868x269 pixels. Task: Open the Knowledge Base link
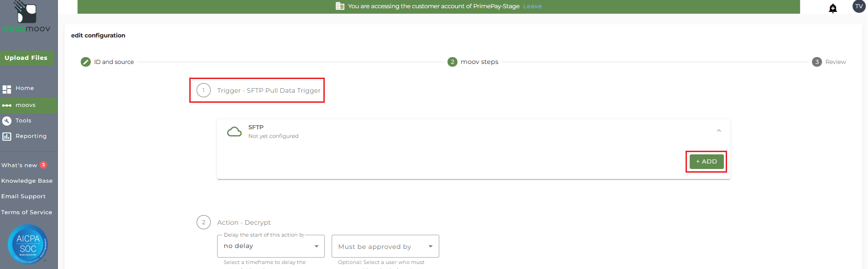click(x=27, y=181)
